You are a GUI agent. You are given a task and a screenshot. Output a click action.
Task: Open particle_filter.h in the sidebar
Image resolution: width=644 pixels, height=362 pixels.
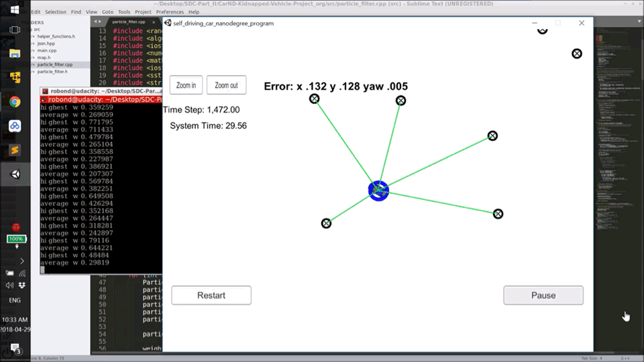[52, 72]
